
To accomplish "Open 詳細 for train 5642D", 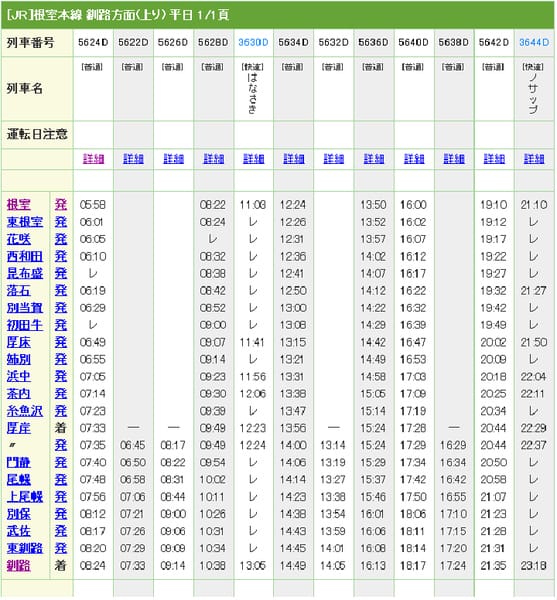I will (494, 159).
